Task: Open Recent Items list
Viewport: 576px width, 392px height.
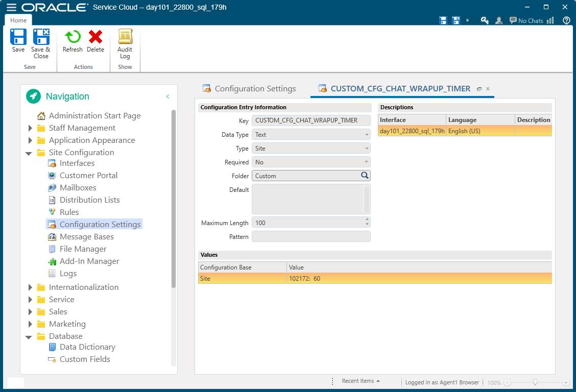Action: pos(361,381)
